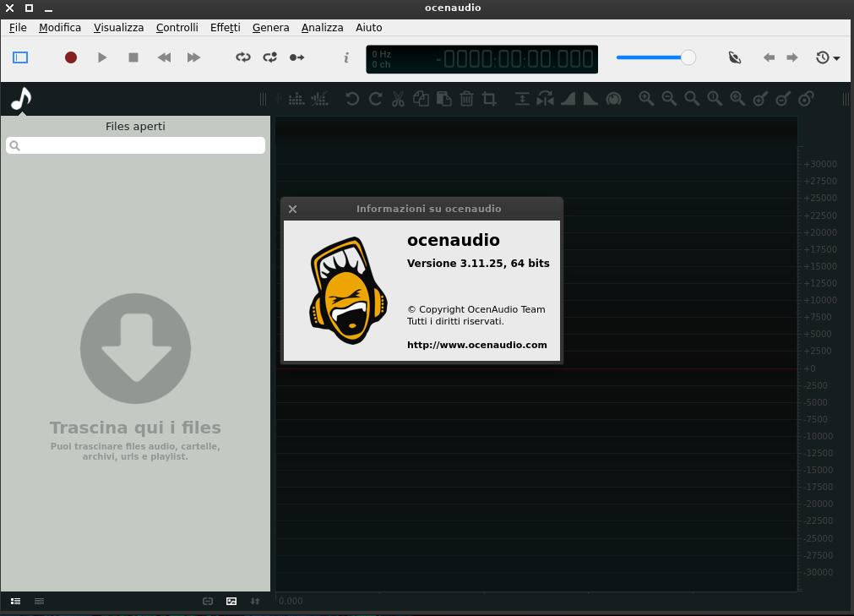Navigate back with left arrow icon
854x616 pixels.
pos(769,57)
